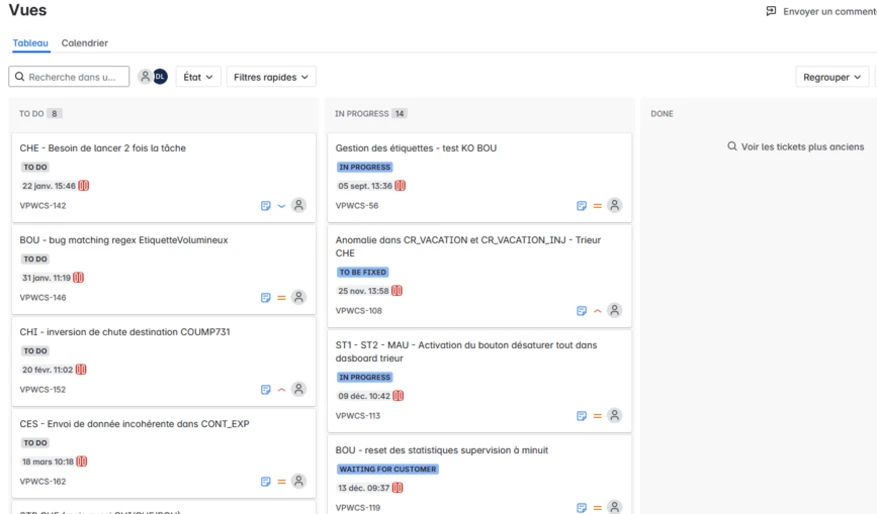Click ticket key VPWCS-162
This screenshot has height=514, width=877.
[x=43, y=482]
